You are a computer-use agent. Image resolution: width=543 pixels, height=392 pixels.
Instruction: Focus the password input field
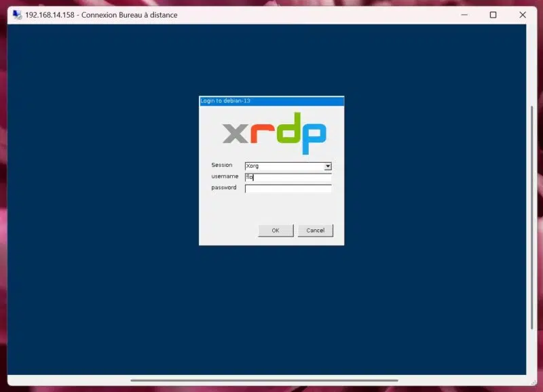(288, 189)
